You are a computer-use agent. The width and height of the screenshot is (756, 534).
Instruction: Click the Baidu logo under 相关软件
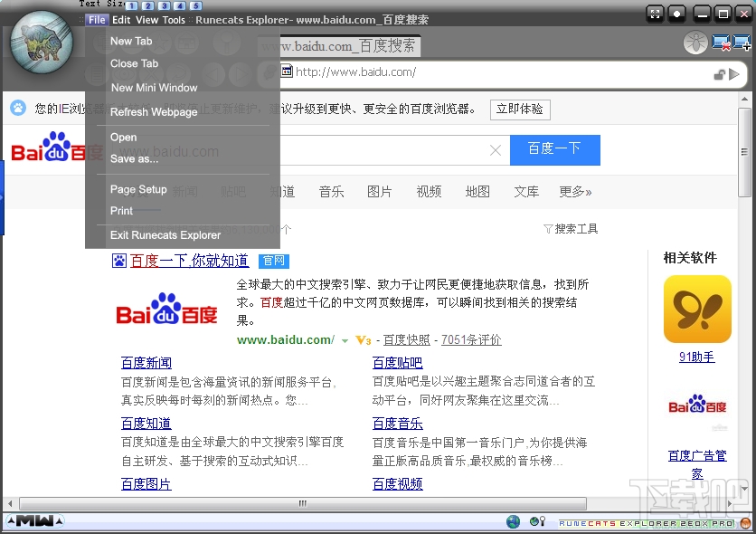tap(697, 405)
